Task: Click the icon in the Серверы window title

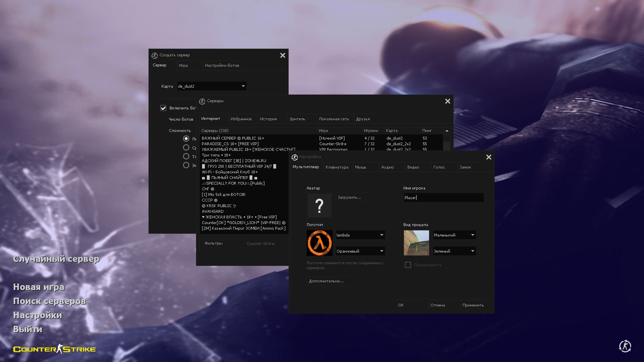Action: pos(202,101)
